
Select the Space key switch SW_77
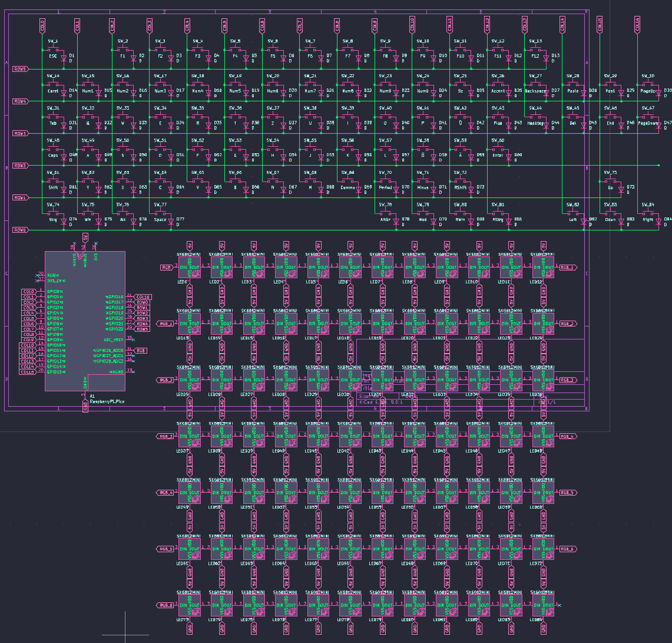tap(160, 213)
